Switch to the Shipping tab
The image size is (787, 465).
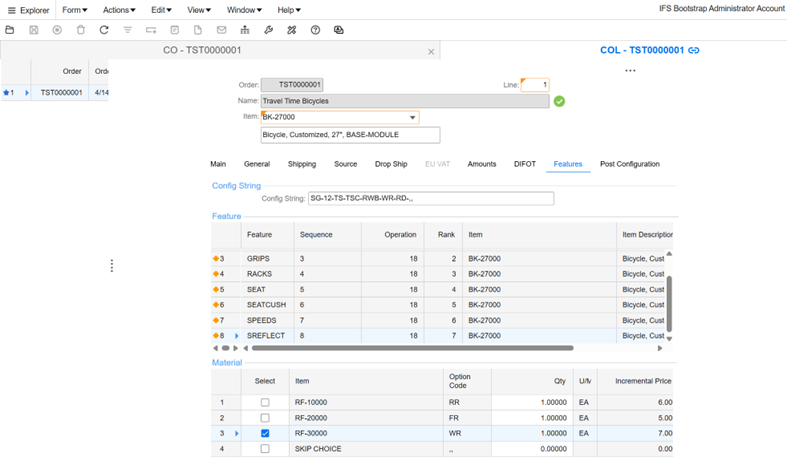pyautogui.click(x=301, y=164)
